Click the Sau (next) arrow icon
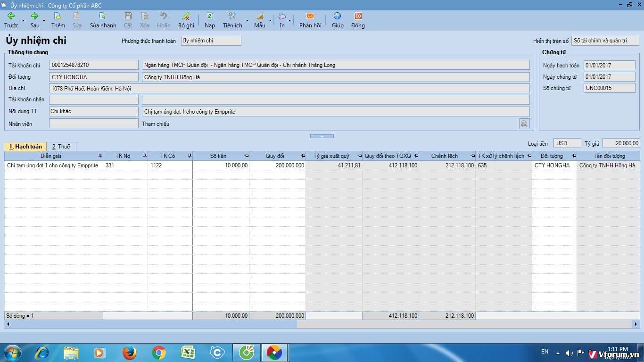 [x=34, y=16]
